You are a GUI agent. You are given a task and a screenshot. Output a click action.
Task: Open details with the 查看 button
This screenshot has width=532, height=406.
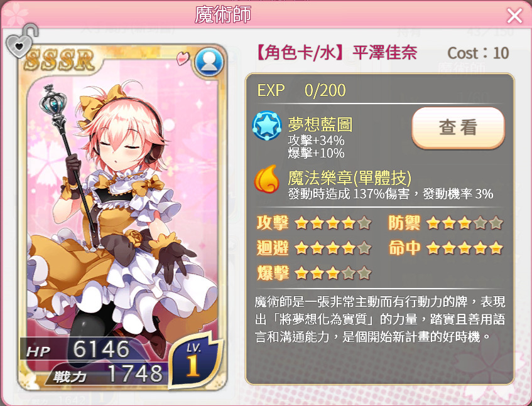459,127
